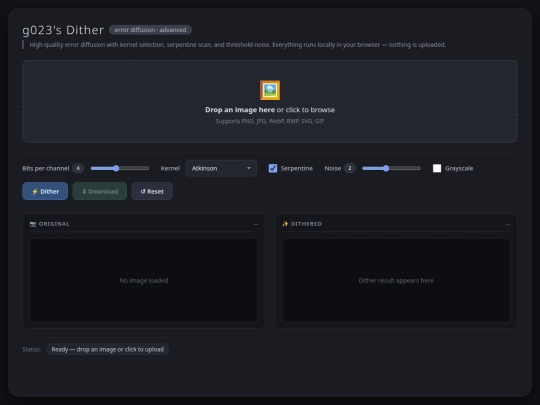Image resolution: width=540 pixels, height=405 pixels.
Task: Collapse the Dithered panel with minus icon
Action: point(508,224)
